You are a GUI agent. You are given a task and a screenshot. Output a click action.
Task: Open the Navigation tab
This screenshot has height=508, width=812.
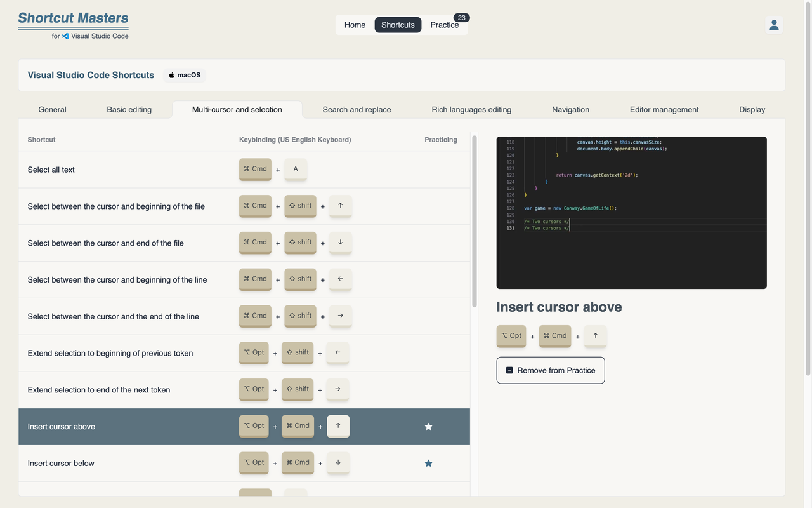[x=570, y=109]
